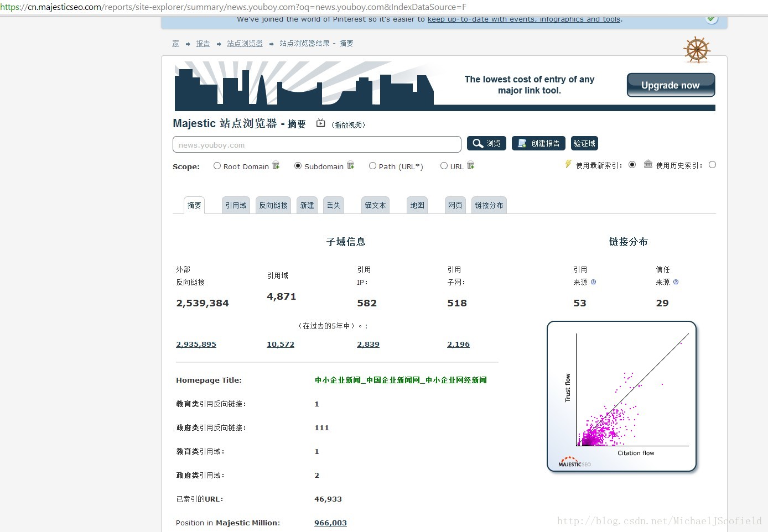Click the 播放视频 link
Image resolution: width=768 pixels, height=532 pixels.
coord(349,125)
